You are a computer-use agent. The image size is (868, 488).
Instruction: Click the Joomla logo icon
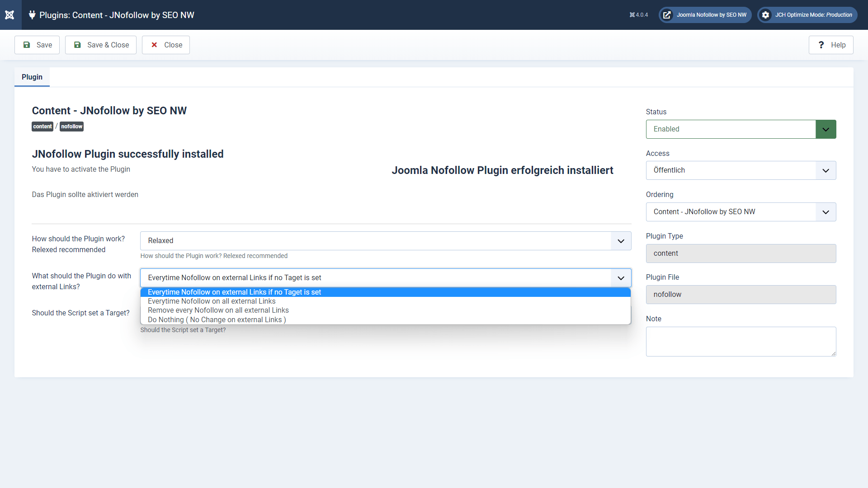9,15
